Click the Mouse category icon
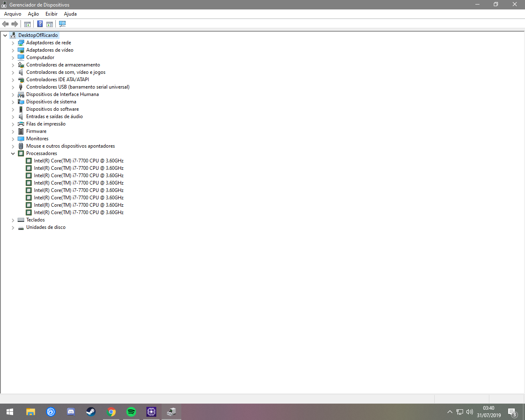525x420 pixels. tap(21, 146)
